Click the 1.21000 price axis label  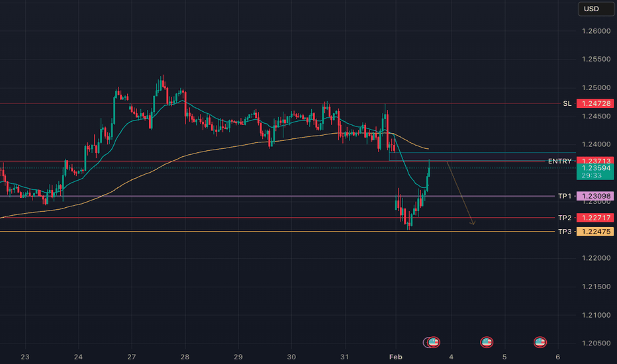[596, 315]
